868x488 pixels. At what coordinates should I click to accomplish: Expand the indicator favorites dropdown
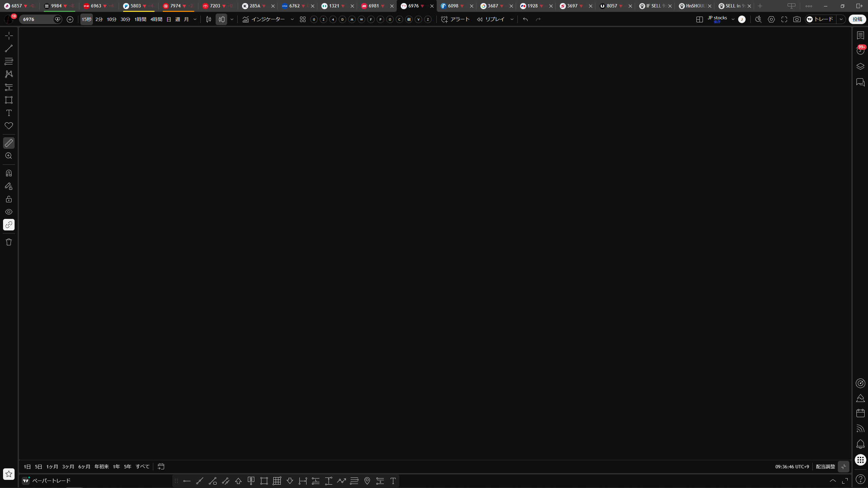(x=292, y=19)
